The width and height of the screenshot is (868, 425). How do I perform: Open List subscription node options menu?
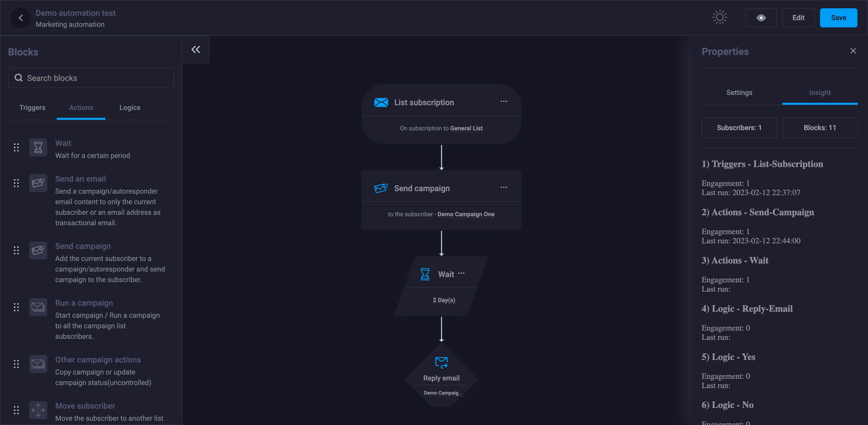[503, 101]
